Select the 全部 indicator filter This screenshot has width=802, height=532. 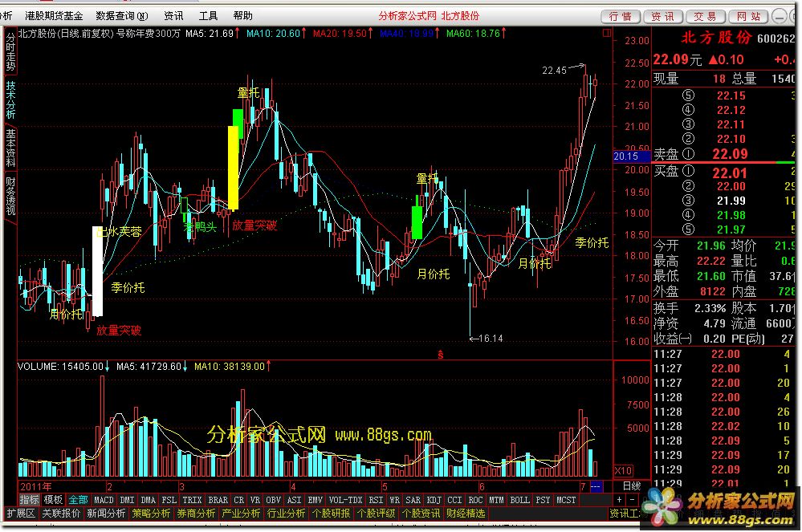78,500
